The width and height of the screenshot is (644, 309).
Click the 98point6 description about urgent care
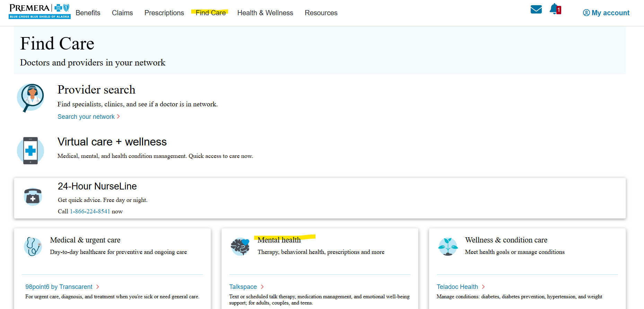(x=112, y=297)
